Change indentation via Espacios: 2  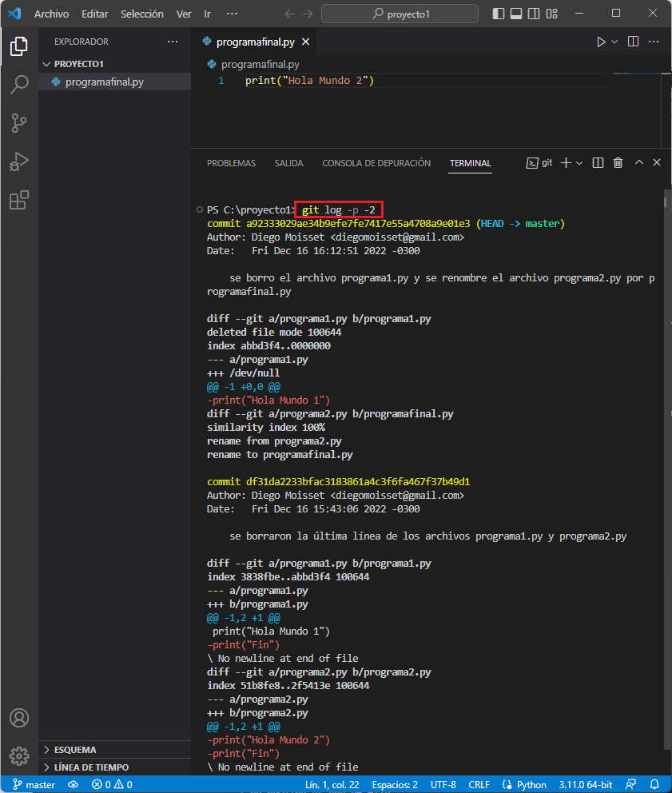pos(395,785)
